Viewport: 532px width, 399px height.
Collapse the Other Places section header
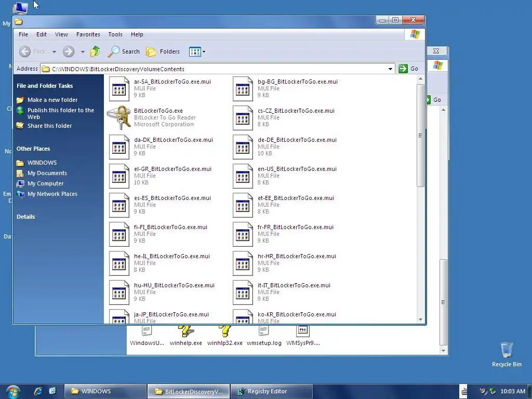coord(33,149)
